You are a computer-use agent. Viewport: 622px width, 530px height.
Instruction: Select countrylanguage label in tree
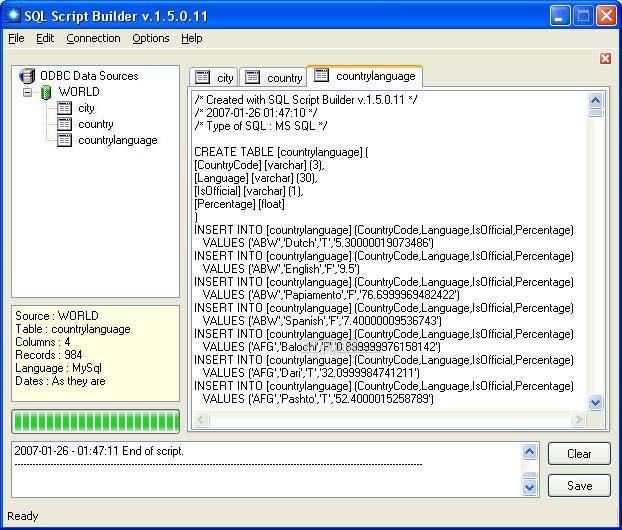click(x=118, y=140)
